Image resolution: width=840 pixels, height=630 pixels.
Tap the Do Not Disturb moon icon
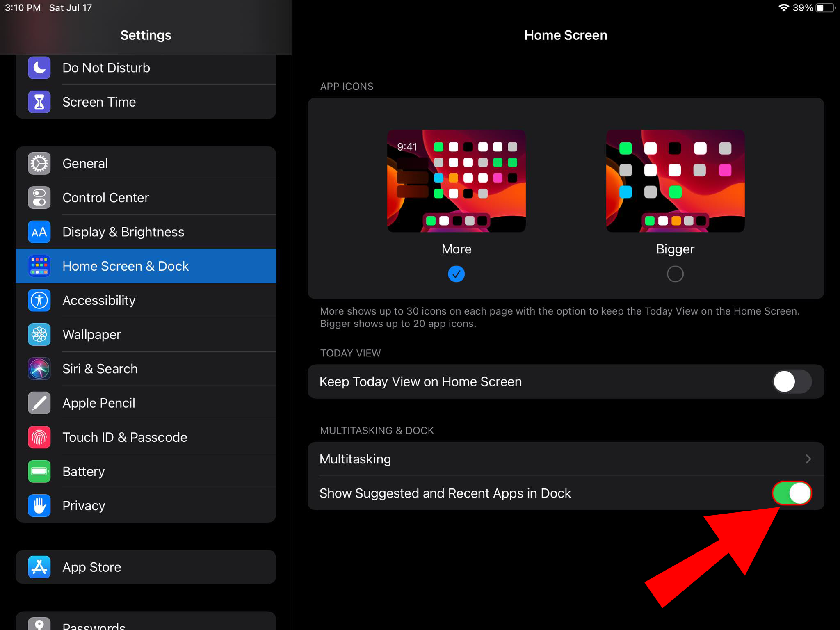click(39, 68)
